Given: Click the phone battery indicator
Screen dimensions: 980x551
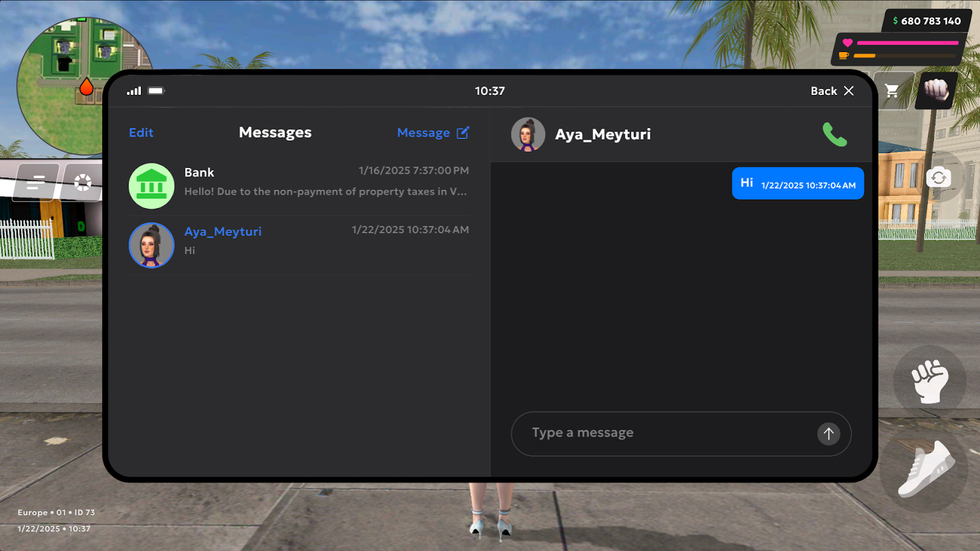Looking at the screenshot, I should pyautogui.click(x=156, y=91).
